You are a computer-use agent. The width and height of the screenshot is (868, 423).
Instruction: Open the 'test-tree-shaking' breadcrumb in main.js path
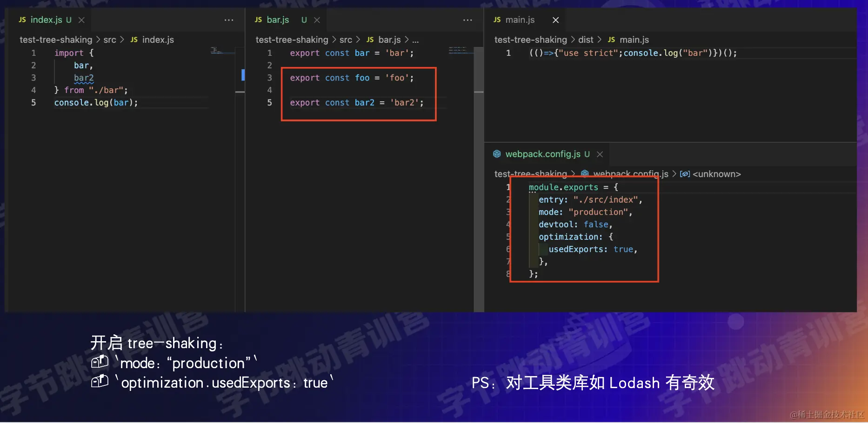531,40
